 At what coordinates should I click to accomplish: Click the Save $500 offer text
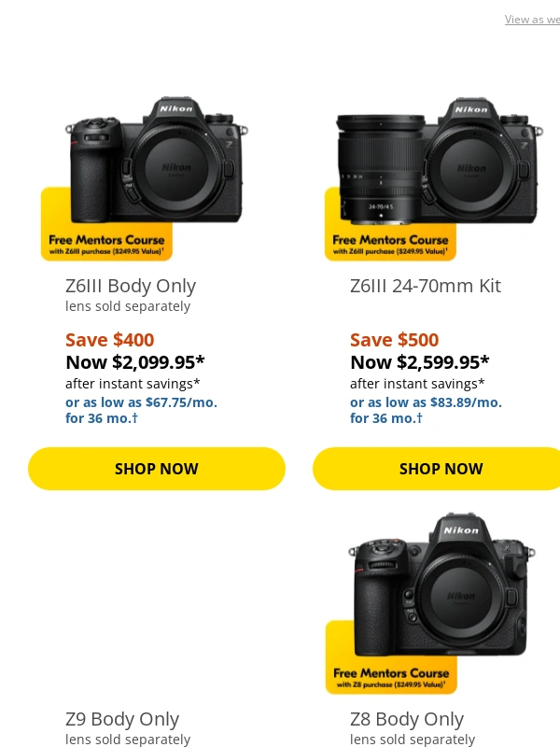click(x=394, y=340)
